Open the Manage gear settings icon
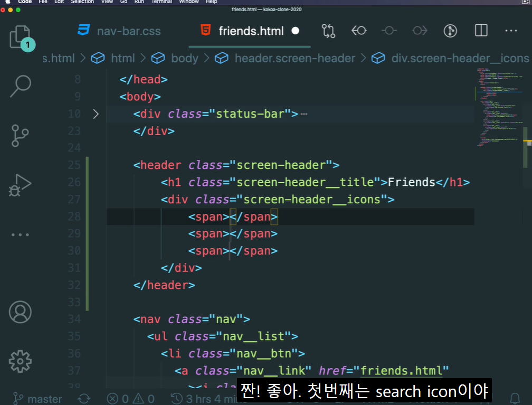532x405 pixels. click(21, 361)
